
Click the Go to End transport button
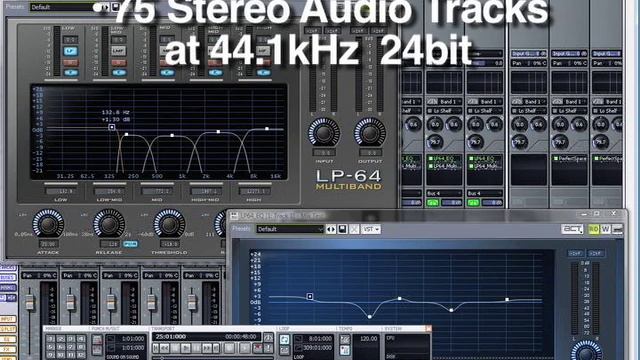click(x=216, y=348)
